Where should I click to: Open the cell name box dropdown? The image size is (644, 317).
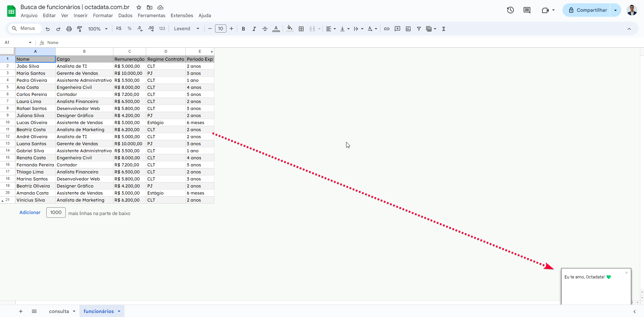[x=30, y=43]
